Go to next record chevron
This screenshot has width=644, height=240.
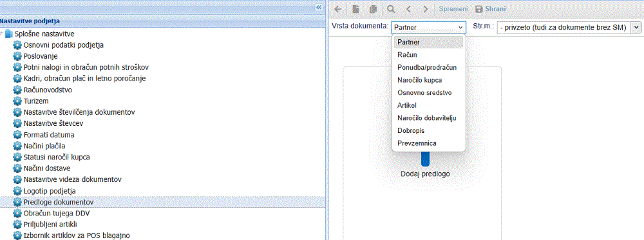click(426, 8)
